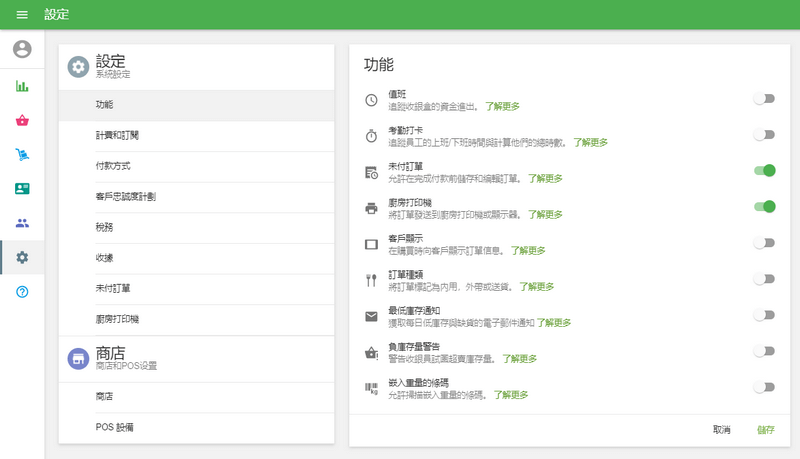Image resolution: width=800 pixels, height=459 pixels.
Task: Open POS 設備 under store section
Action: pos(115,428)
